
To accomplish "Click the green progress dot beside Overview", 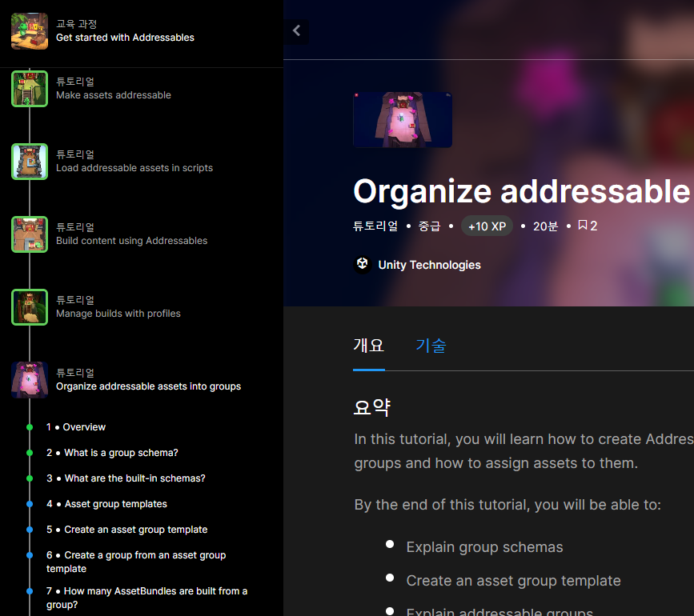I will click(30, 427).
